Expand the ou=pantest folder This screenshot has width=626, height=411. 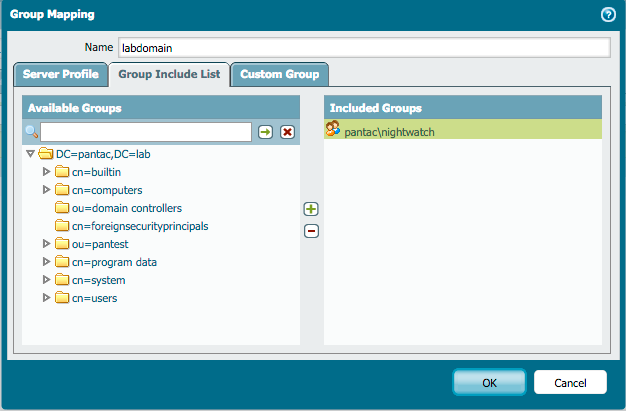(46, 244)
